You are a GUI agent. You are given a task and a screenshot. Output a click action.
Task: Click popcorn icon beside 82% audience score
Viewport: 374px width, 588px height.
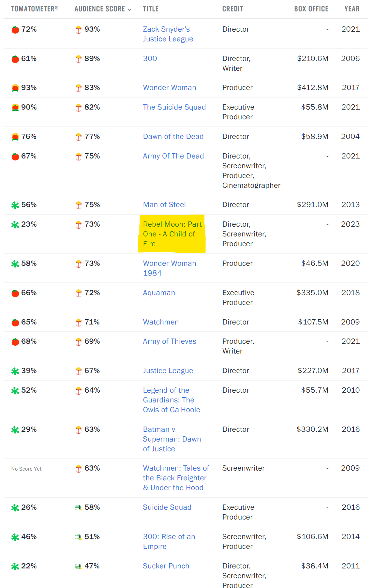tap(78, 108)
